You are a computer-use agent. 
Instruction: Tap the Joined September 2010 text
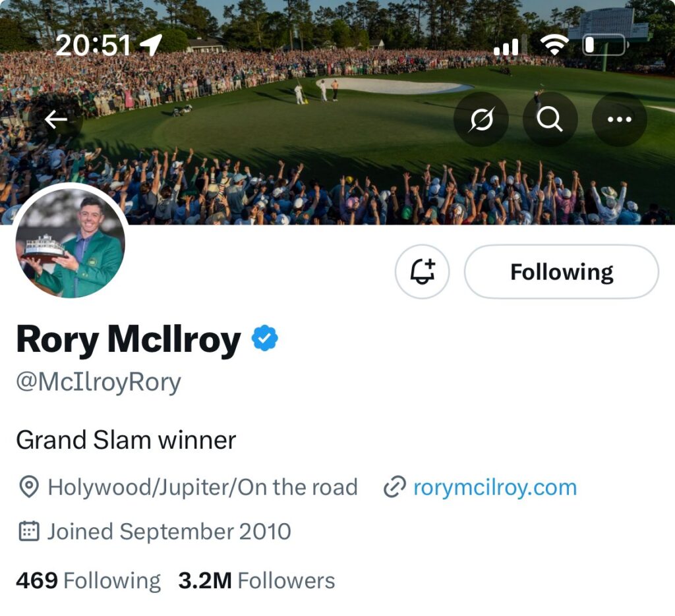pyautogui.click(x=169, y=531)
